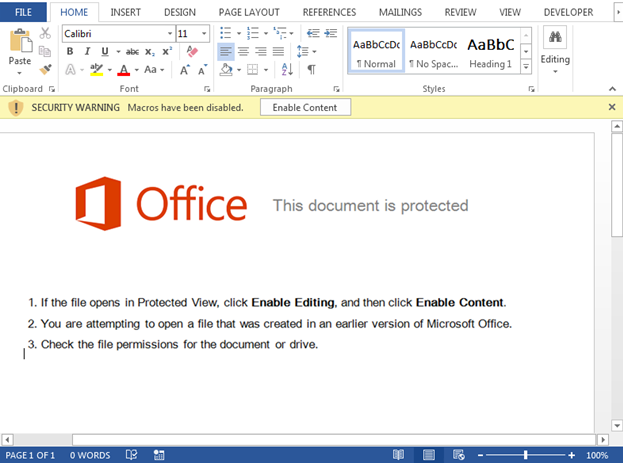Image resolution: width=623 pixels, height=463 pixels.
Task: Toggle Bold formatting
Action: tap(70, 51)
